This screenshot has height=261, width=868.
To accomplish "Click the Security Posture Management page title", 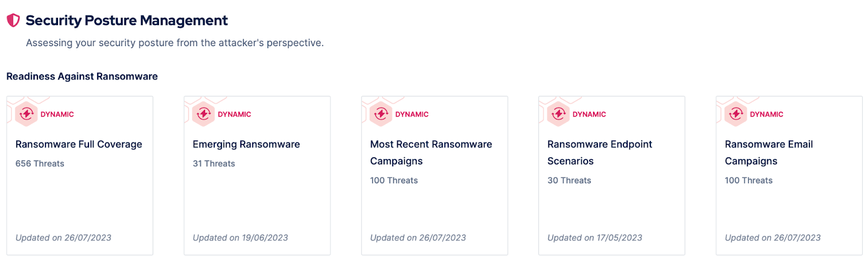I will (x=126, y=21).
